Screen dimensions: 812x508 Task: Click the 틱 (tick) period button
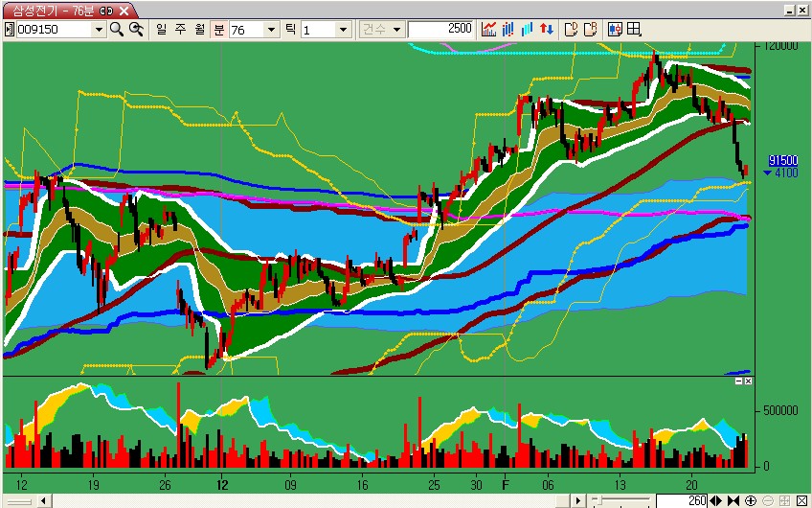291,30
